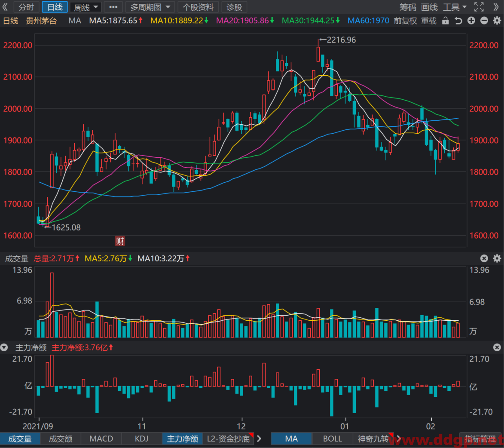Select the 日线 daily period button

coord(55,7)
